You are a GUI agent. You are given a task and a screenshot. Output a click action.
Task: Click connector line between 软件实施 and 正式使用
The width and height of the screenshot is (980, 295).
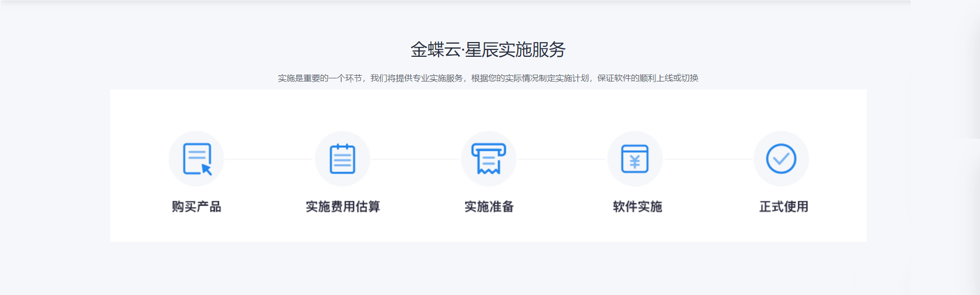point(708,159)
